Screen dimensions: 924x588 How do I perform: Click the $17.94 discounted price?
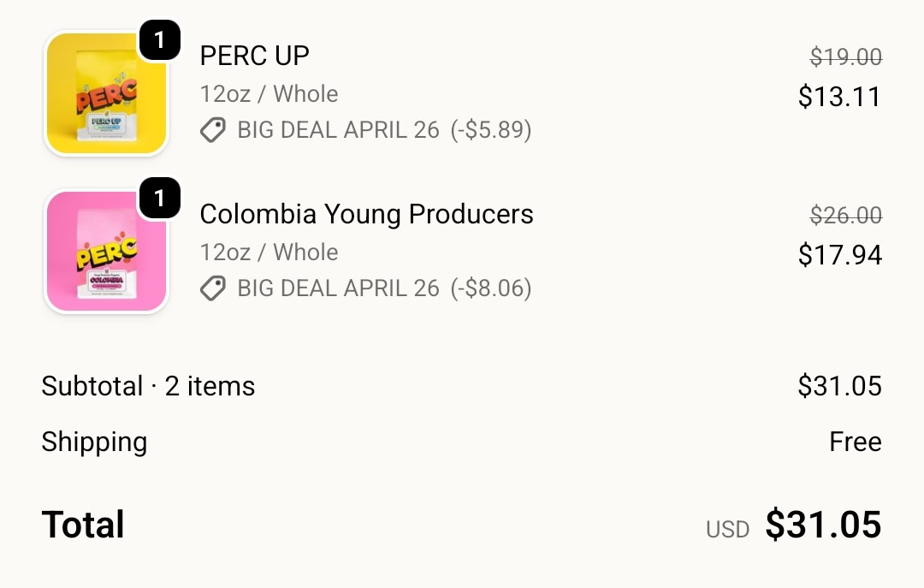click(x=839, y=255)
